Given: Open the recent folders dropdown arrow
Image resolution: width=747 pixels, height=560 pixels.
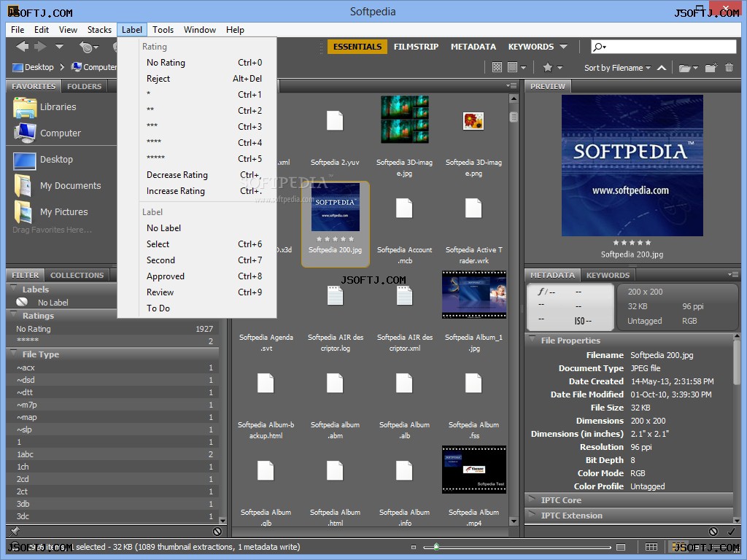Looking at the screenshot, I should click(x=59, y=47).
